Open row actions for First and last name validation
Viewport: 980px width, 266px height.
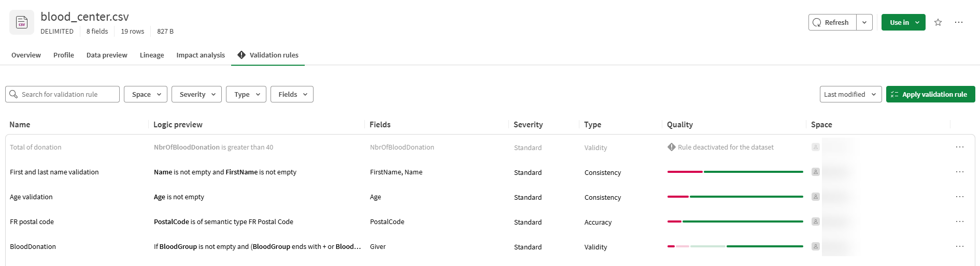[960, 172]
